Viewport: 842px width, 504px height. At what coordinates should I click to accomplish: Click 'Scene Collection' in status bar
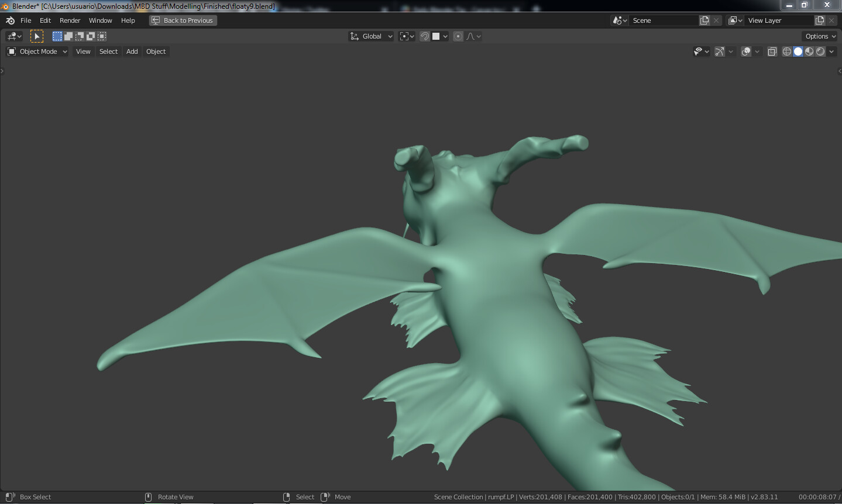click(x=458, y=497)
